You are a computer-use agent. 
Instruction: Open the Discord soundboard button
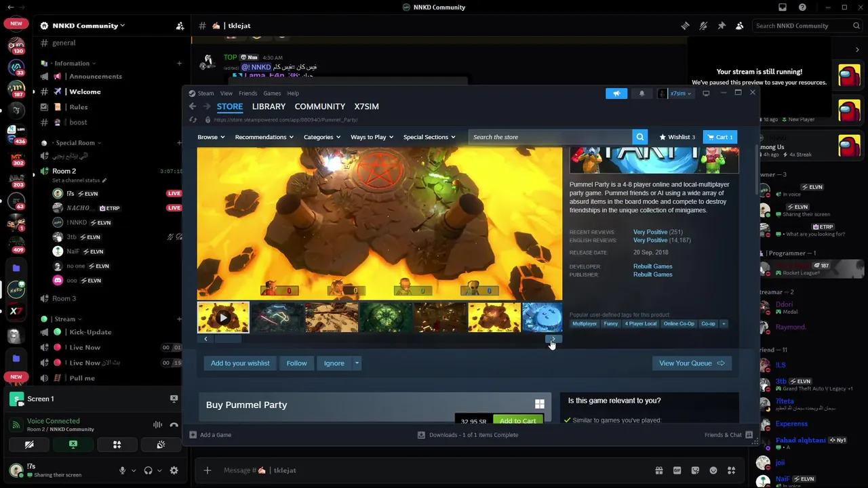tap(161, 445)
